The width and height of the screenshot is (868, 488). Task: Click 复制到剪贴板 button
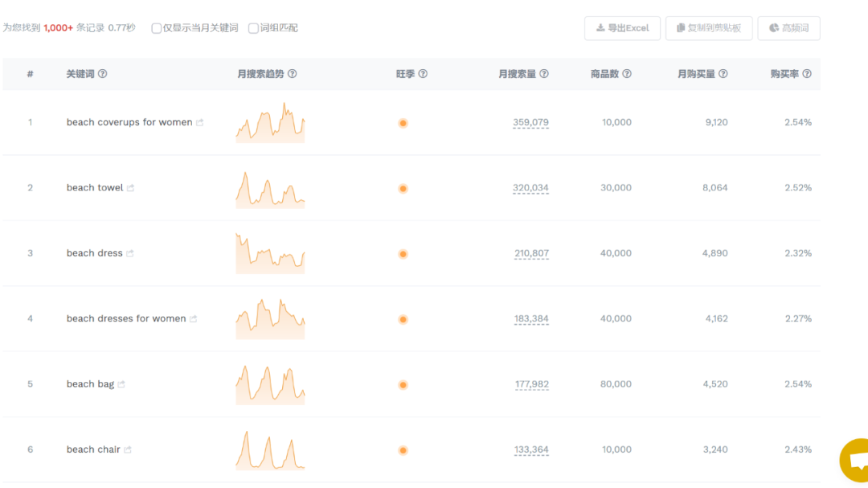[x=708, y=28]
